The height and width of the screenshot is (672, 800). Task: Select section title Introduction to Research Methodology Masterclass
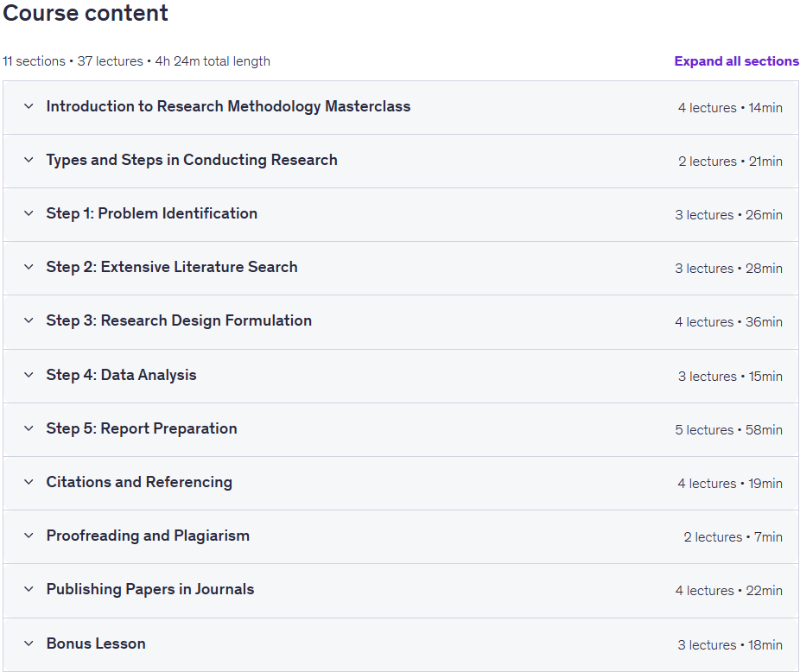[228, 106]
